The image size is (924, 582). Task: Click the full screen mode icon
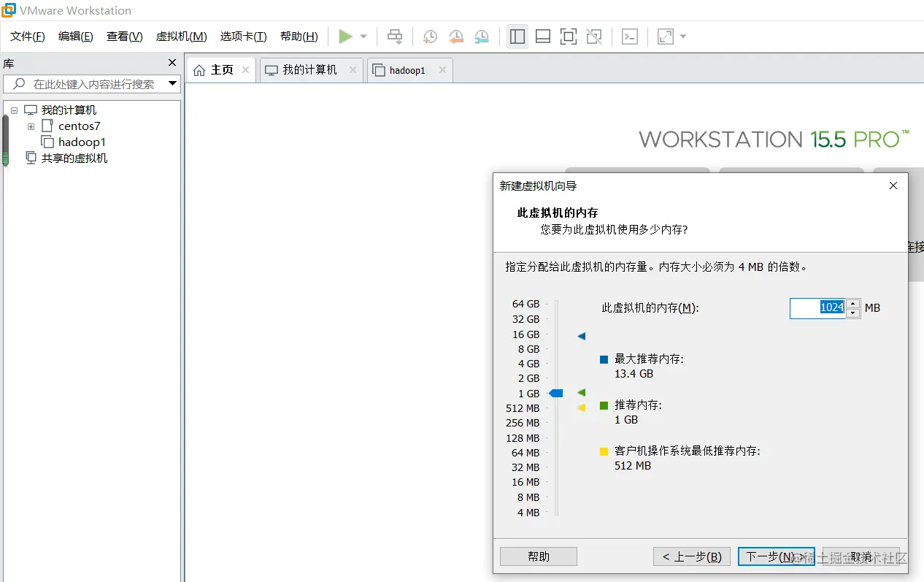click(569, 37)
